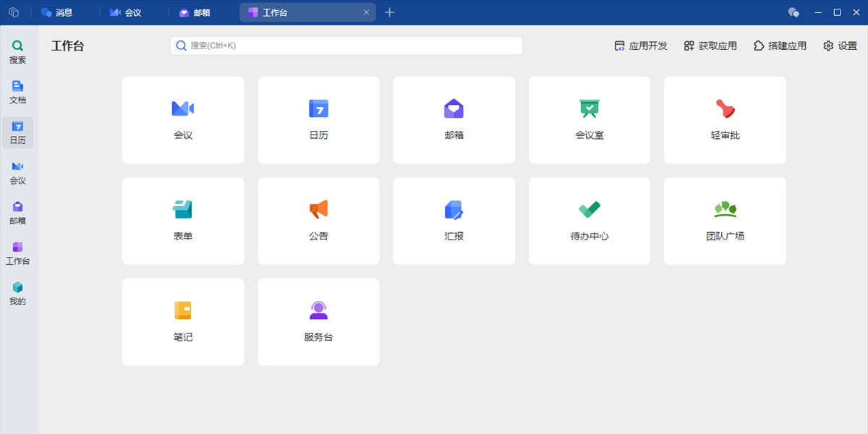Launch the 会议室 meeting room app
Image resolution: width=868 pixels, height=434 pixels.
click(x=590, y=119)
